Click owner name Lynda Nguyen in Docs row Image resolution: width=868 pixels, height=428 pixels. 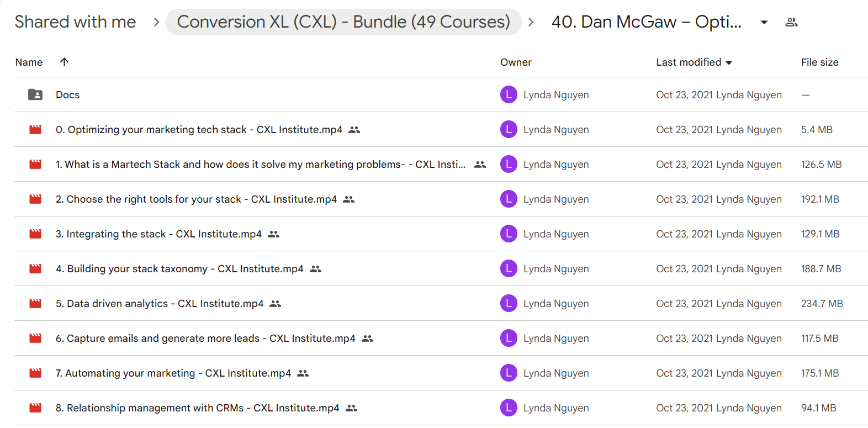(x=556, y=95)
